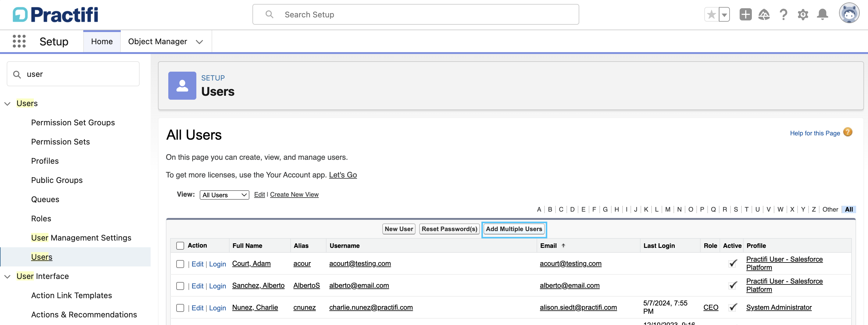
Task: Sort by the Email column arrow
Action: tap(563, 245)
